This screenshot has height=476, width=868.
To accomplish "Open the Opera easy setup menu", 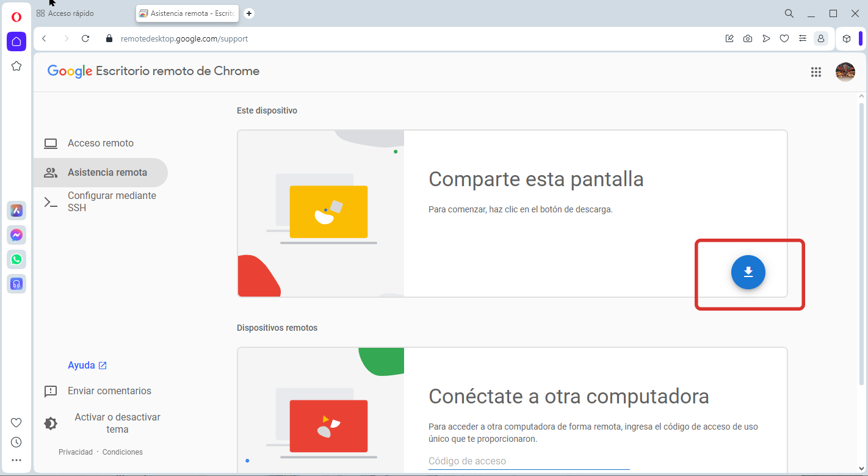I will tap(803, 38).
